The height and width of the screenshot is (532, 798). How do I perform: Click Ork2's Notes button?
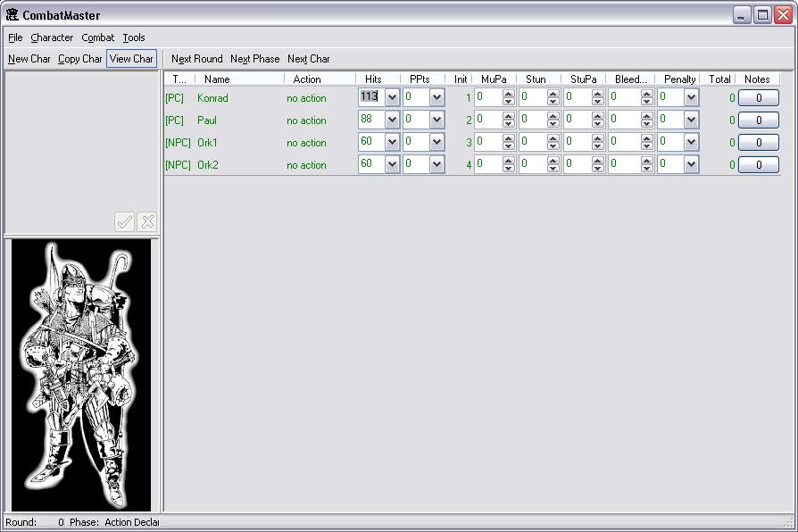tap(759, 164)
